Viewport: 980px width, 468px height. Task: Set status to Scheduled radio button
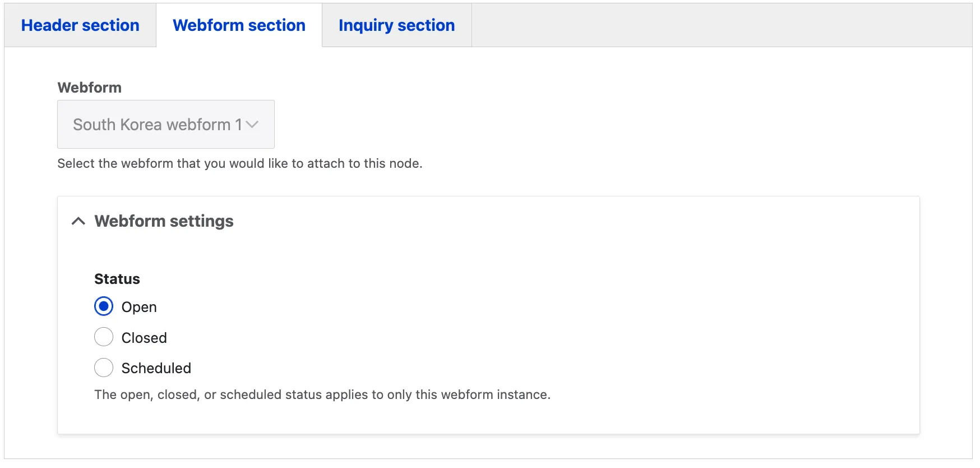[104, 368]
